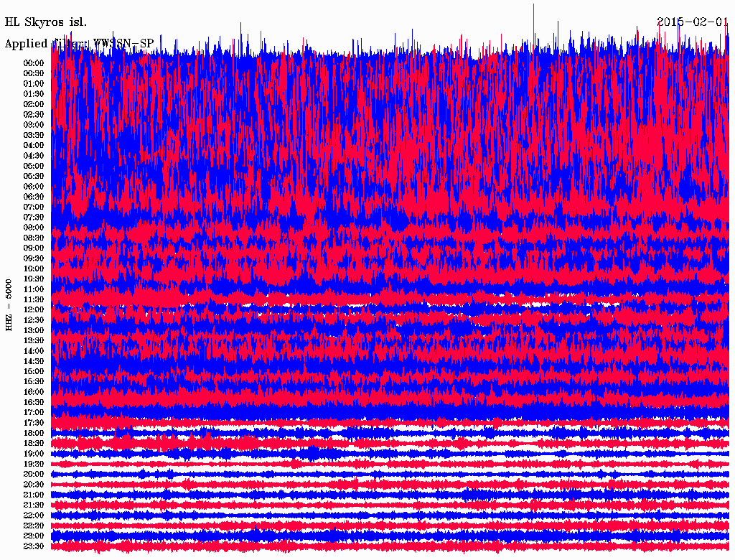735x560 pixels.
Task: Click the 06:00 time marker
Action: pos(34,187)
